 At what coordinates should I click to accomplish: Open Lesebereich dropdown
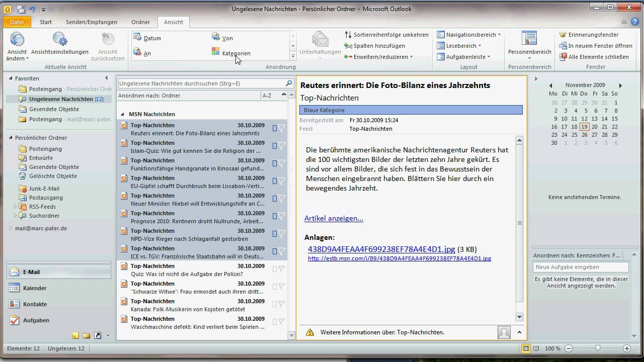[x=460, y=46]
